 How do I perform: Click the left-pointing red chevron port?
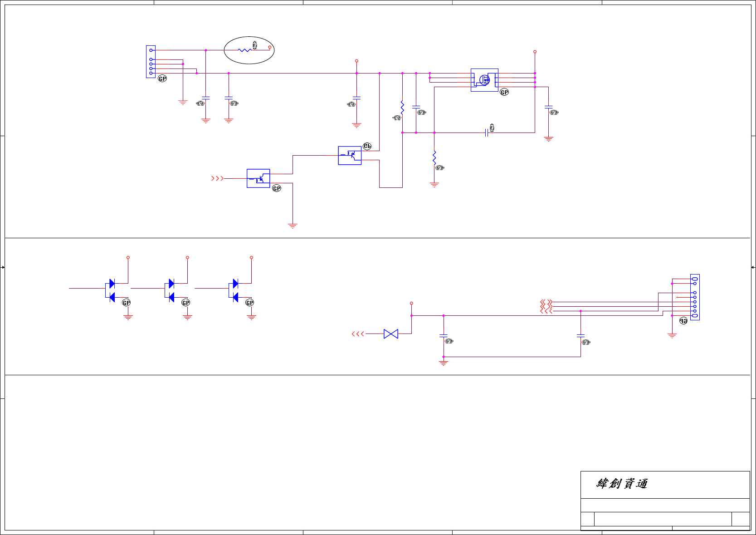(358, 334)
